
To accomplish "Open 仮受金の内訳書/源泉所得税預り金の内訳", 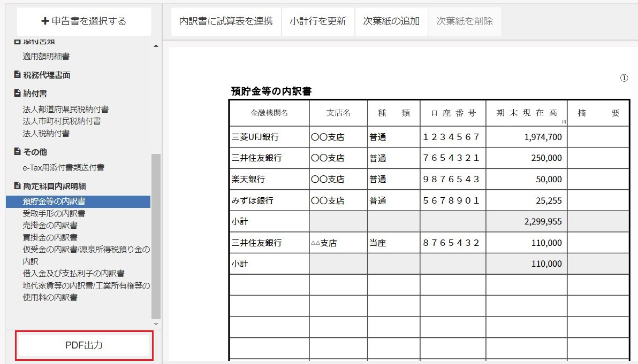I will [x=86, y=255].
